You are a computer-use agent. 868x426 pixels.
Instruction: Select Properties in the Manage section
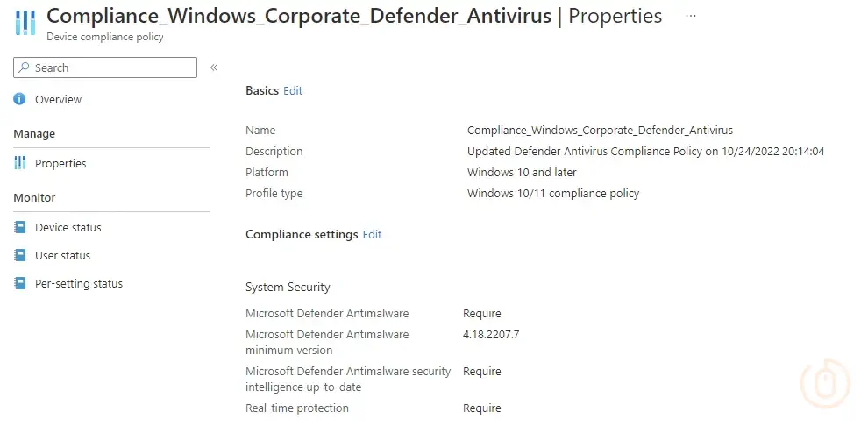[x=60, y=164]
